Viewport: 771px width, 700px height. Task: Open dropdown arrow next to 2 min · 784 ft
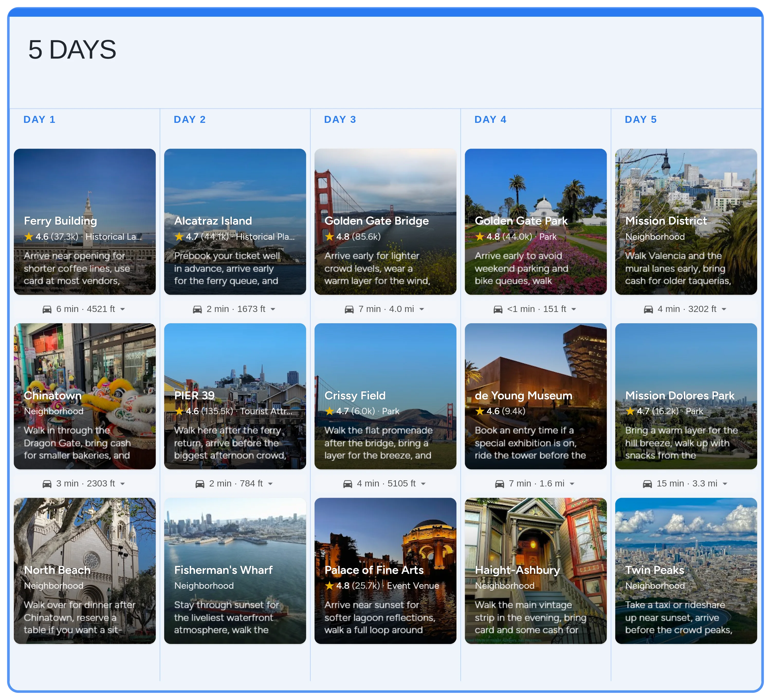point(270,484)
